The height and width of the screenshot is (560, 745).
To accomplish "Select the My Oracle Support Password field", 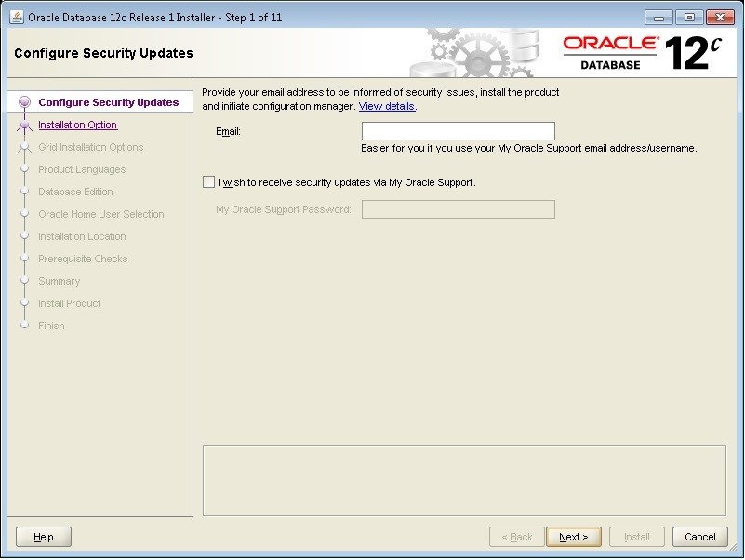I will point(458,209).
